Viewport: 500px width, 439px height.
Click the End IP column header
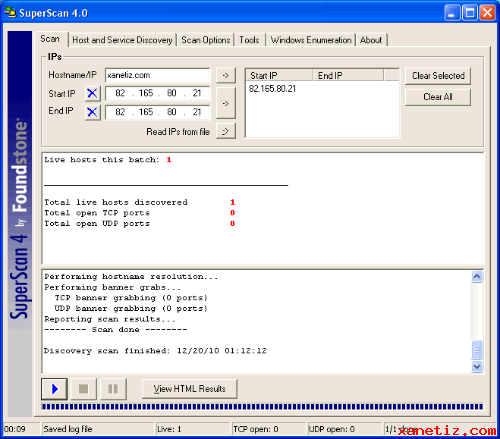pos(348,76)
